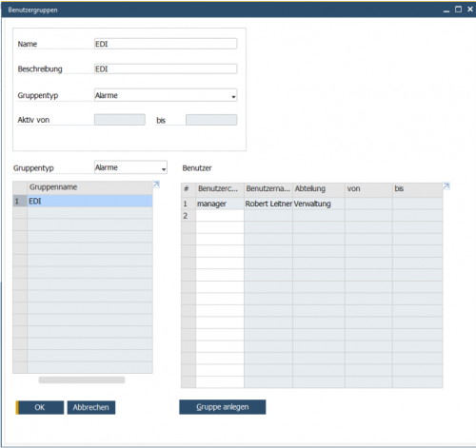Click the Aktiv von date field
This screenshot has width=476, height=448.
pos(120,120)
